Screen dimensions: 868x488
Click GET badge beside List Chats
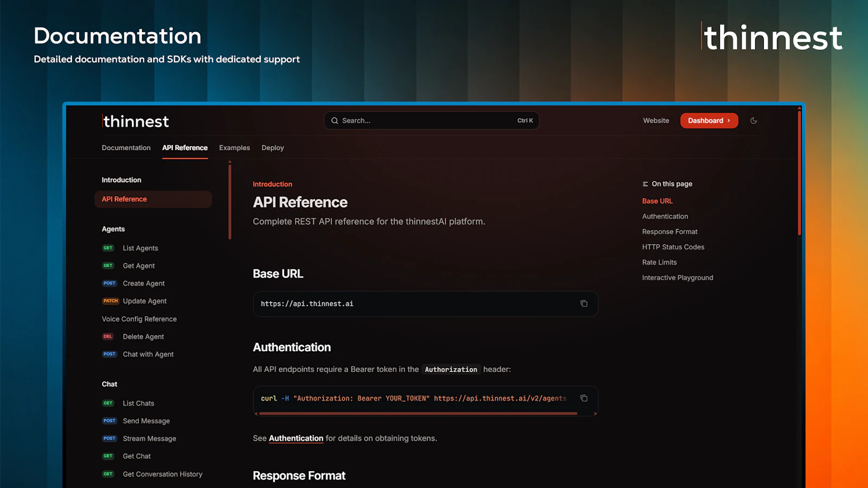pos(108,403)
